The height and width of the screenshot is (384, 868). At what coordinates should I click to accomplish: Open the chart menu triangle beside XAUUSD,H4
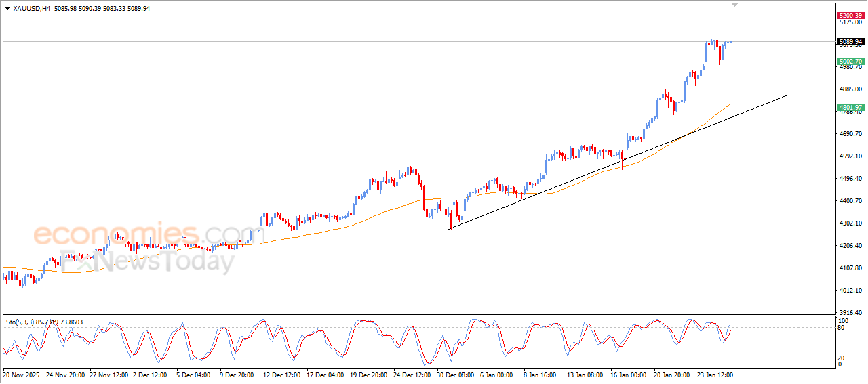(7, 8)
